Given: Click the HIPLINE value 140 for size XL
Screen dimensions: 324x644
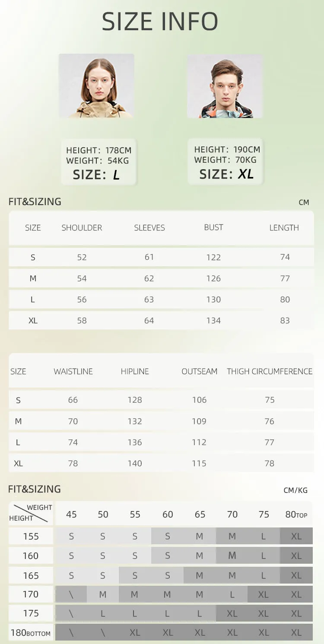Looking at the screenshot, I should [135, 463].
